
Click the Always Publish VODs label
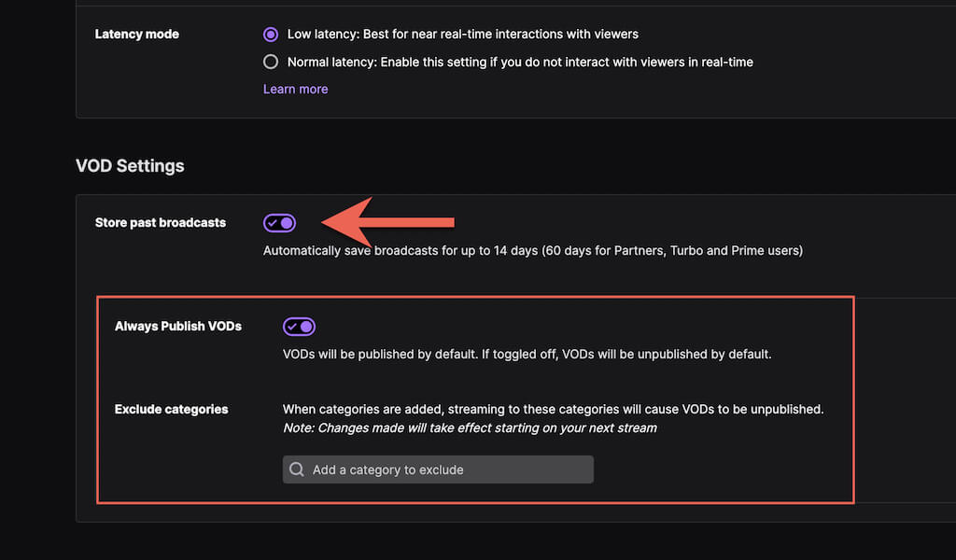[178, 327]
